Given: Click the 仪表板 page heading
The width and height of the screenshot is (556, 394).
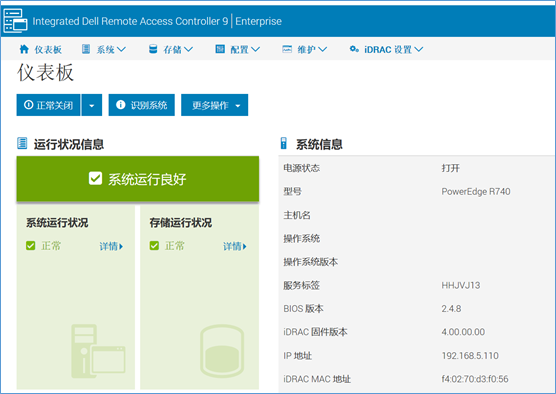Looking at the screenshot, I should [45, 73].
